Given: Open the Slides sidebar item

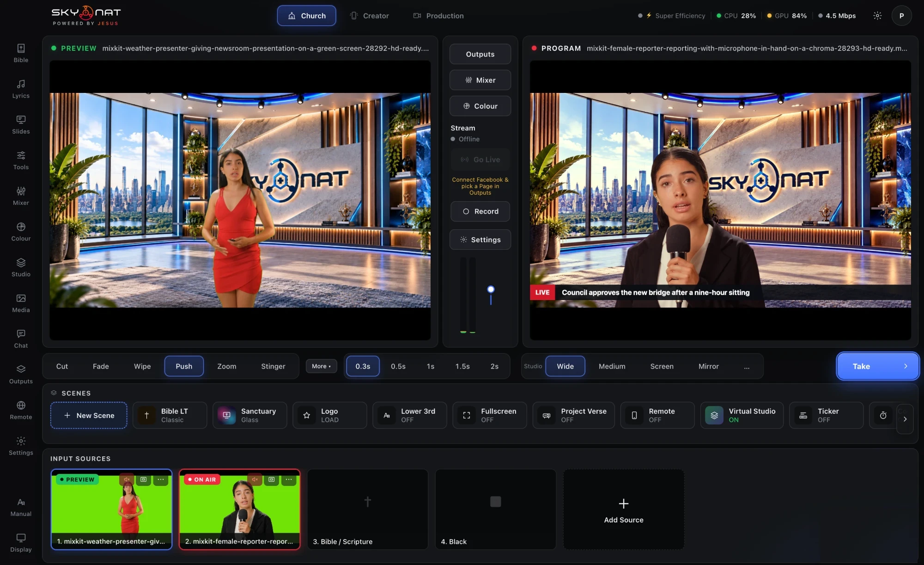Looking at the screenshot, I should pos(21,124).
